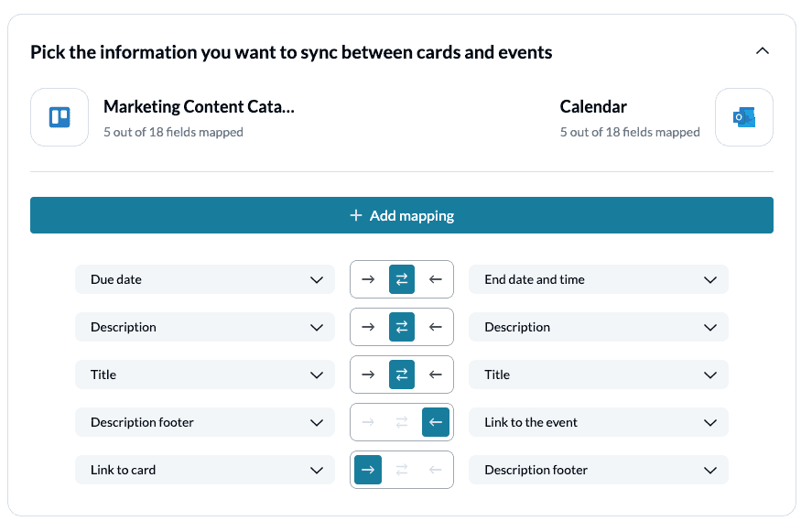Open End date and time dropdown
812x532 pixels.
[599, 279]
